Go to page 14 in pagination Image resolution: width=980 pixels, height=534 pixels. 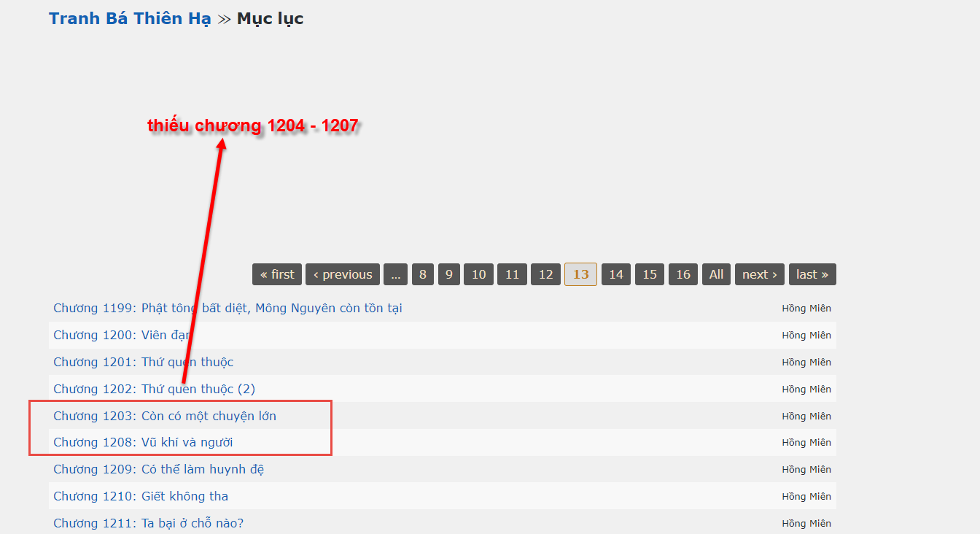[616, 274]
